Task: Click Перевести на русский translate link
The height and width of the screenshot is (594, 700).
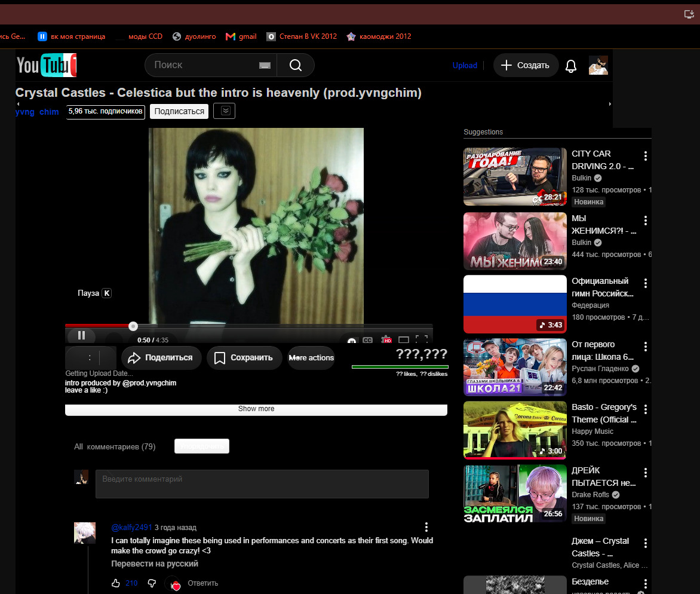Action: (x=155, y=564)
